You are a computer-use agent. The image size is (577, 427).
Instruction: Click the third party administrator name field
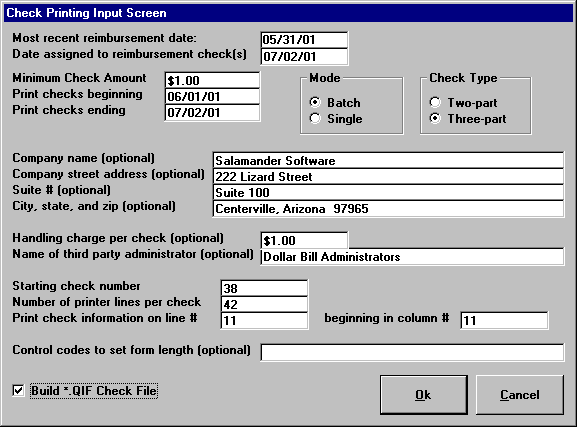[x=412, y=257]
